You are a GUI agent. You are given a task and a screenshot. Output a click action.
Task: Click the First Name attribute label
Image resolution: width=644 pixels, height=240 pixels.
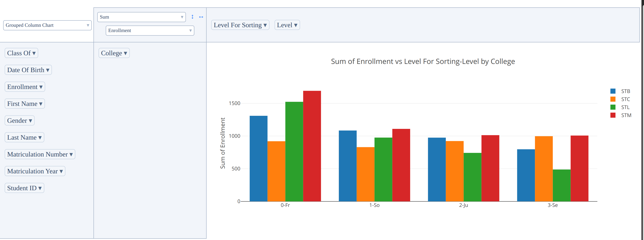(x=22, y=104)
